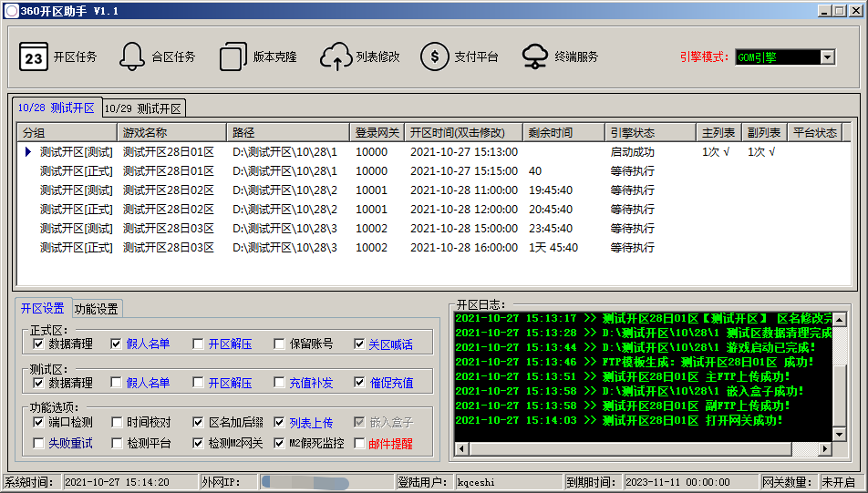Click the 开区时间(双击修改) column header
The image size is (868, 493).
[x=464, y=133]
